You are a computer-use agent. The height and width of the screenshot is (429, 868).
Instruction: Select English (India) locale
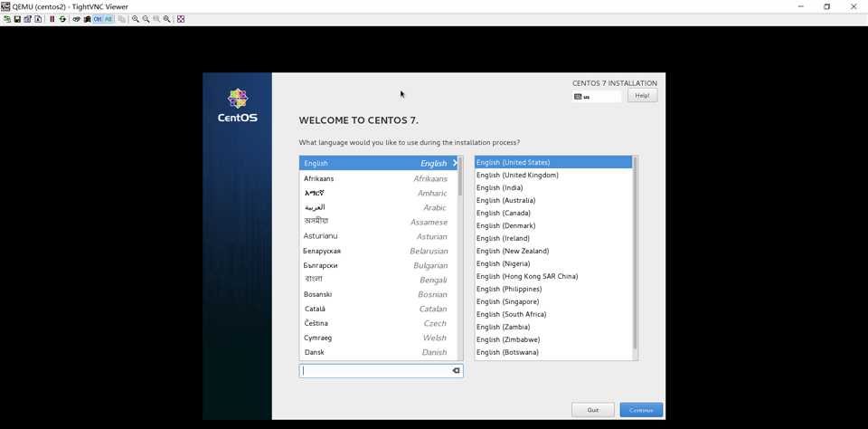click(553, 188)
